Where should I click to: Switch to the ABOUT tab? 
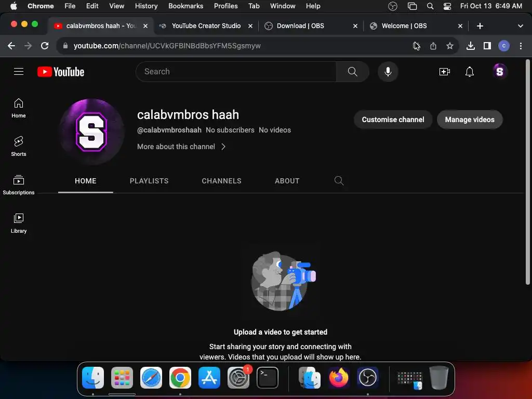[287, 181]
